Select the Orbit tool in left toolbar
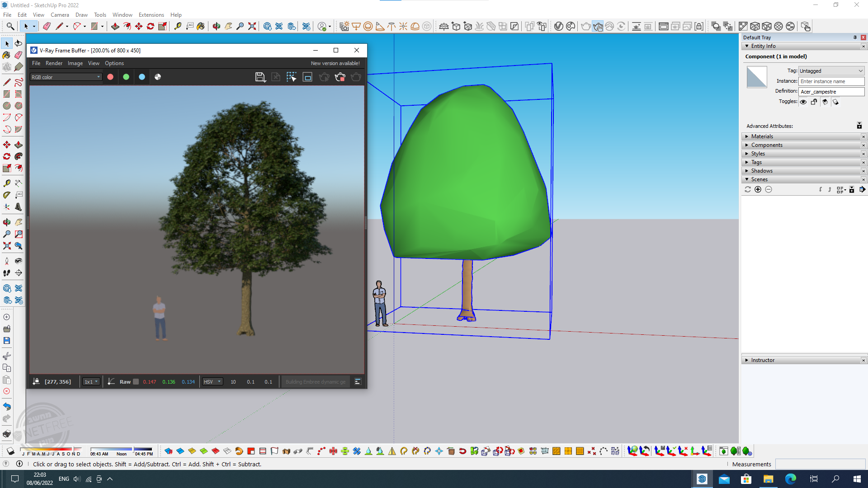Viewport: 868px width, 488px height. pyautogui.click(x=6, y=222)
